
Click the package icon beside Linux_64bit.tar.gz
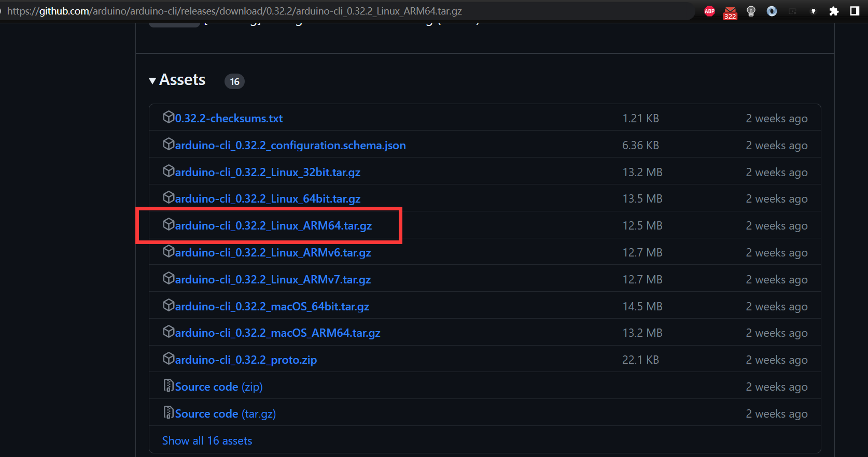[169, 197]
